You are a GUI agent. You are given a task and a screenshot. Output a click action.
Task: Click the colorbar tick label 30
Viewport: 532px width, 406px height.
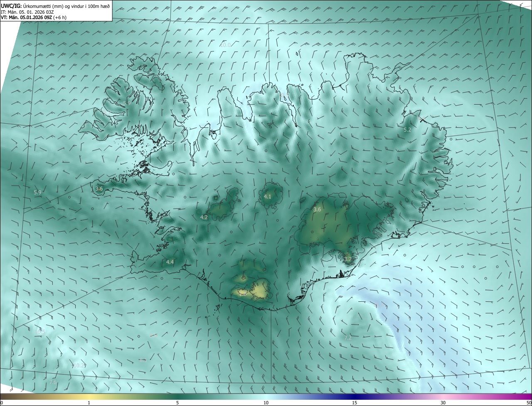(x=443, y=403)
